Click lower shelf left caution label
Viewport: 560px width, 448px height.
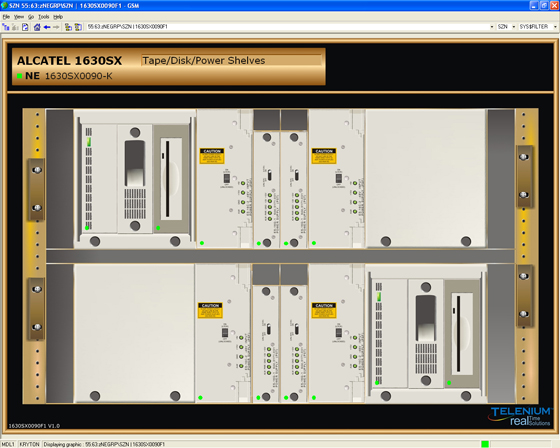point(210,310)
